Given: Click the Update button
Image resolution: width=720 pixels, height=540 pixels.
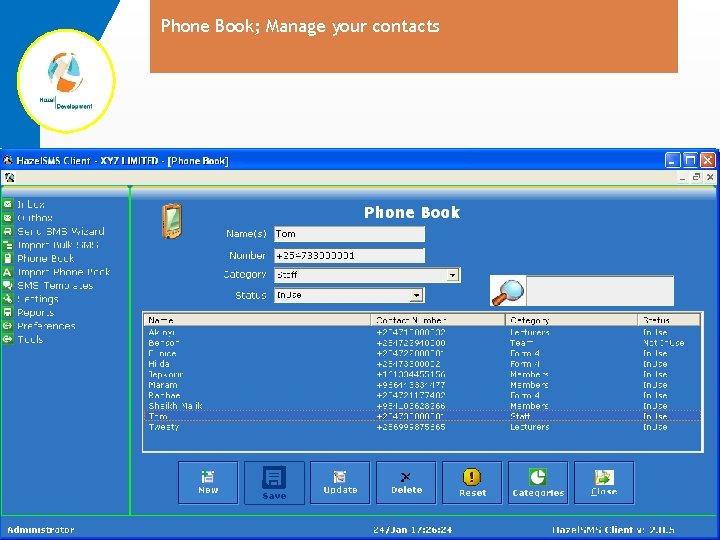Looking at the screenshot, I should click(340, 483).
